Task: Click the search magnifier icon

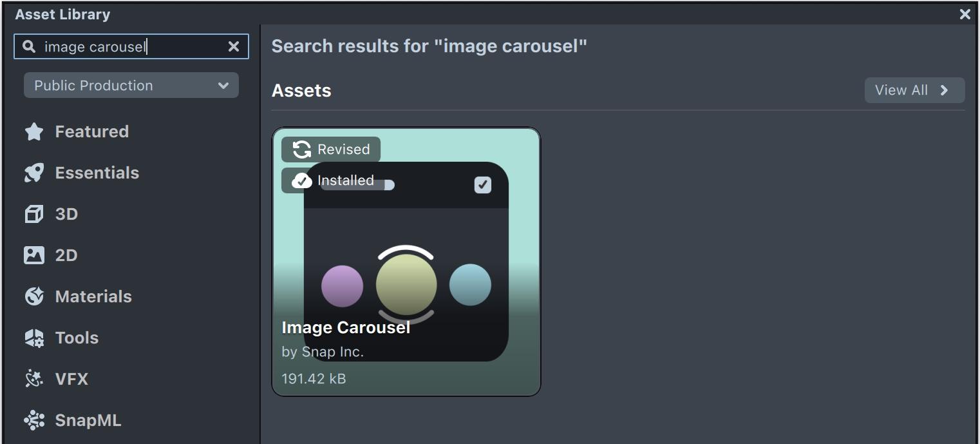Action: point(29,46)
